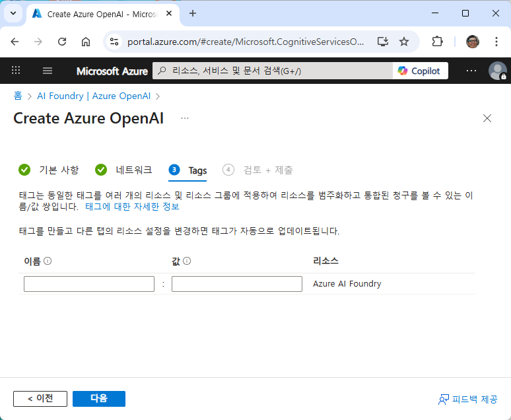Open browser extensions puzzle icon

pos(437,42)
